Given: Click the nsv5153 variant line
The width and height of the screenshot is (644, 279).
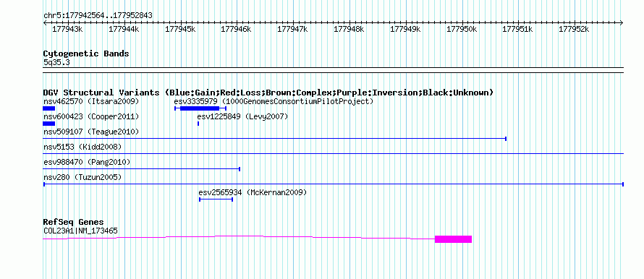Looking at the screenshot, I should click(x=334, y=154).
